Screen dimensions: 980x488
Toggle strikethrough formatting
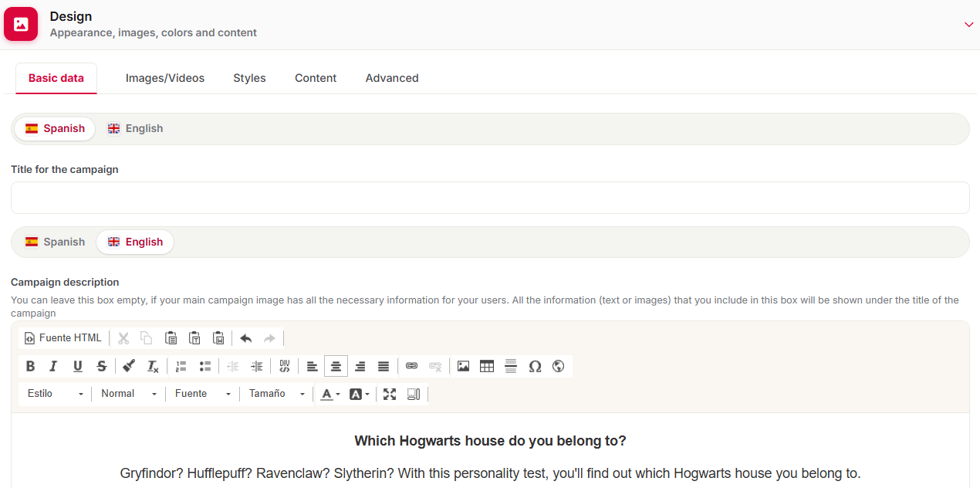101,366
